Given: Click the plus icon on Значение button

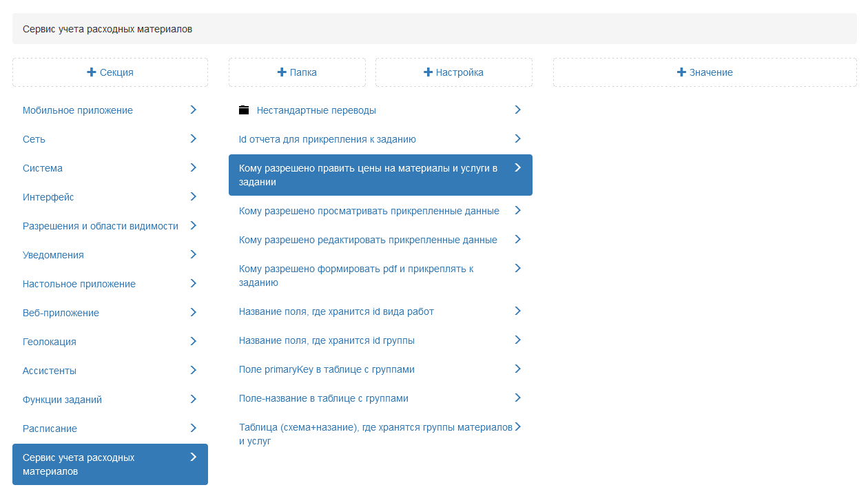Looking at the screenshot, I should (681, 72).
